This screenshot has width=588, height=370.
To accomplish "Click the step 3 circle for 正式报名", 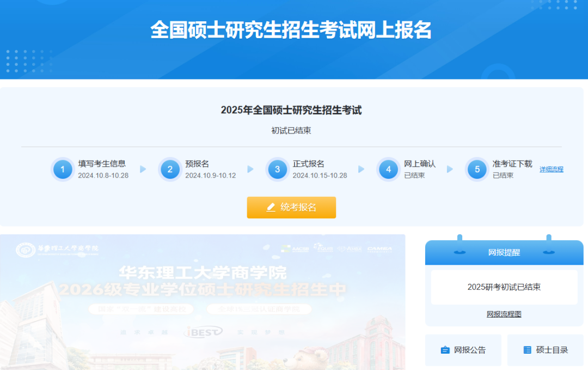I will click(277, 169).
